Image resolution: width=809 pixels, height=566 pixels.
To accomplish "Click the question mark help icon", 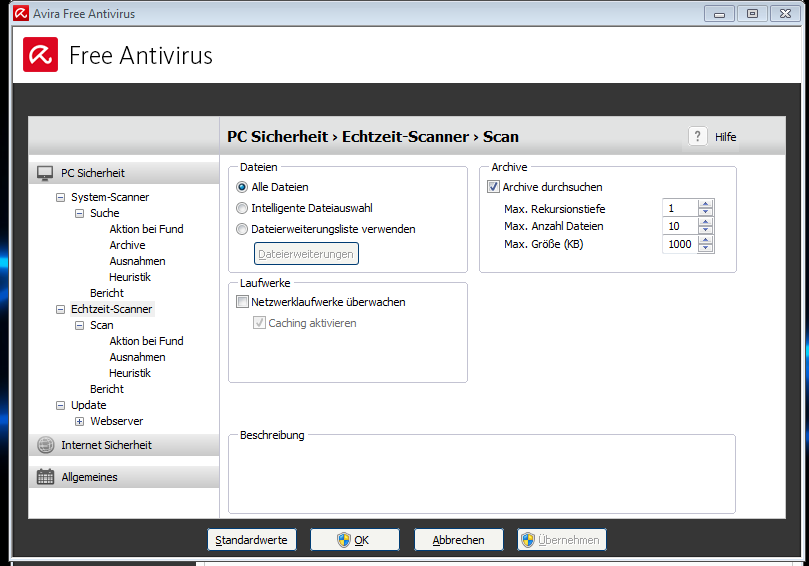I will point(698,137).
